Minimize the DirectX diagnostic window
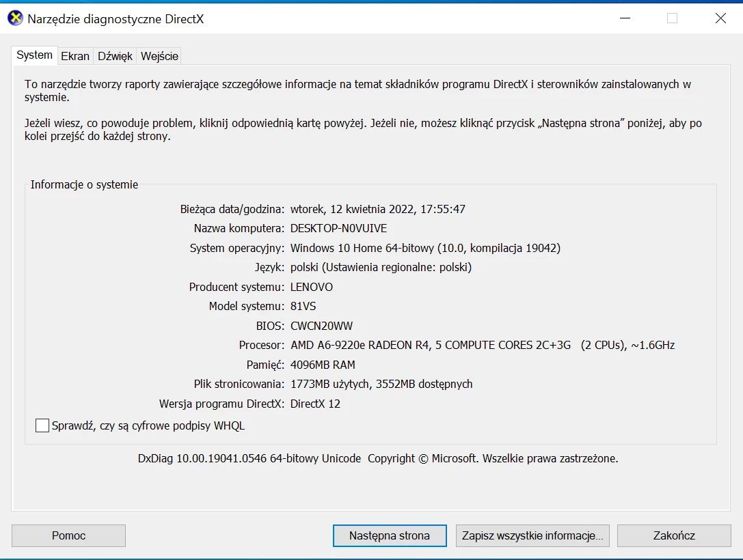Image resolution: width=743 pixels, height=560 pixels. tap(625, 18)
